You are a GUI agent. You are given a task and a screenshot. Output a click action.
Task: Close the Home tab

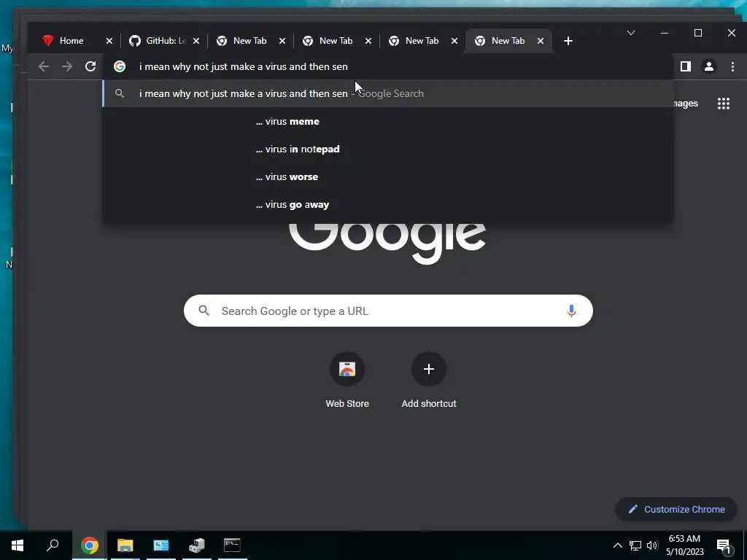[109, 41]
